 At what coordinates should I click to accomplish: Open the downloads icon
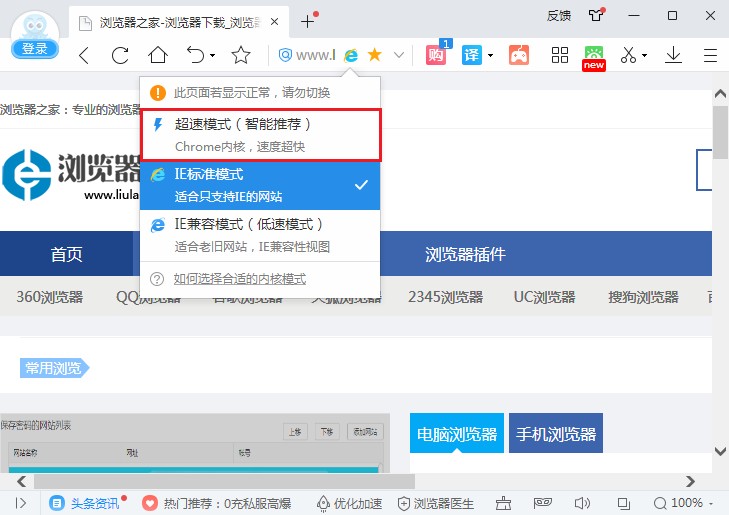pyautogui.click(x=673, y=55)
